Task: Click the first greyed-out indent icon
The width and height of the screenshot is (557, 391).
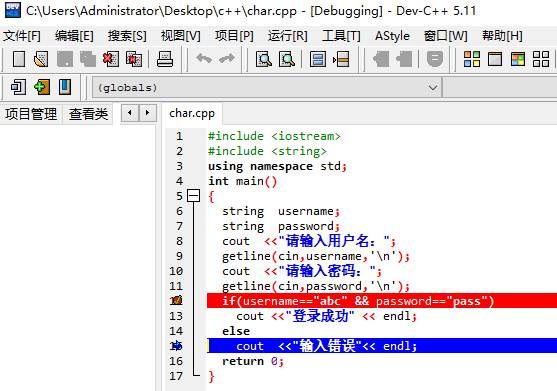Action: pos(381,59)
